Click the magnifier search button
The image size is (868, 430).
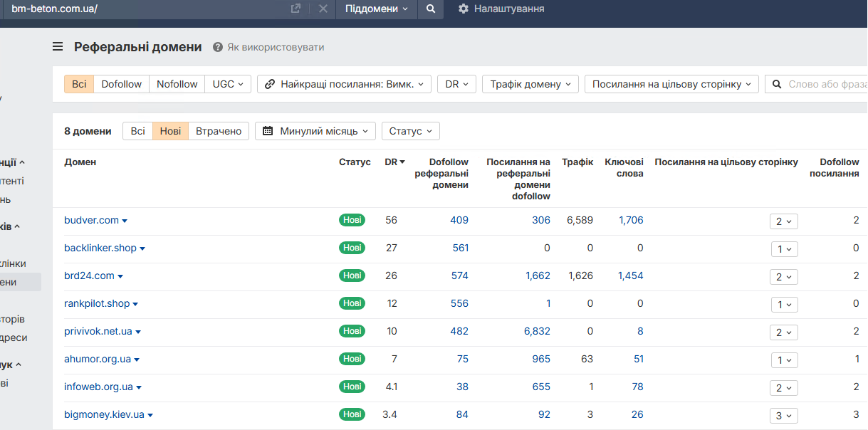click(x=430, y=9)
